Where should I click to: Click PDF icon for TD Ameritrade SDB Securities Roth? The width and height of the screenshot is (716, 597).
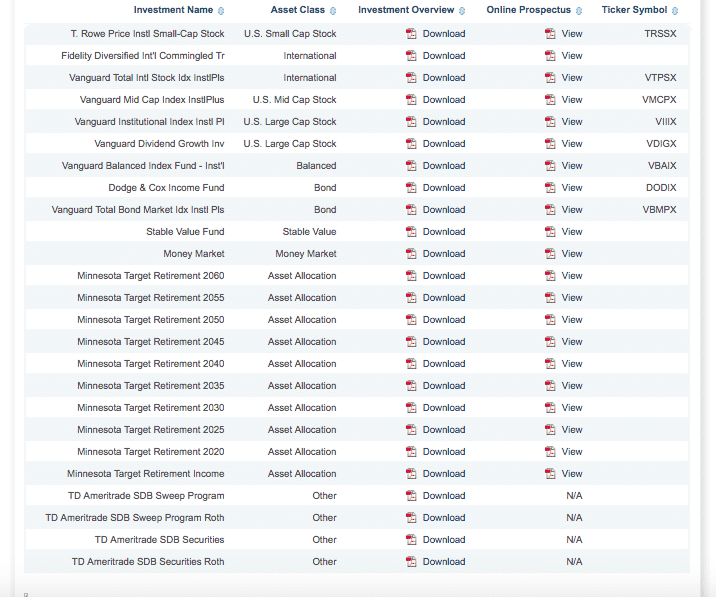(x=411, y=562)
